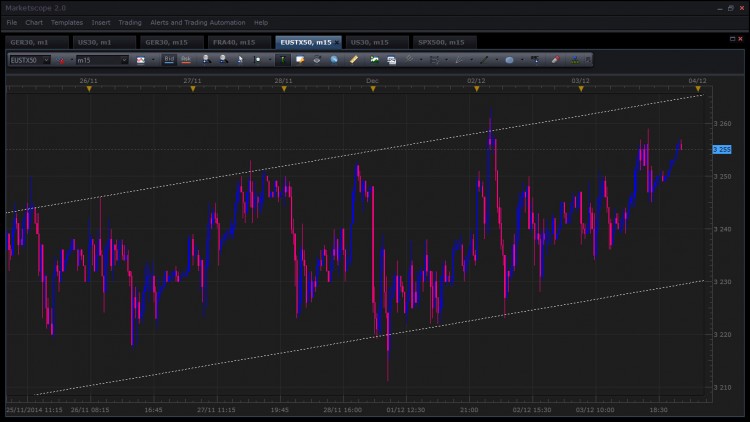The image size is (750, 422).
Task: Open the Chart menu
Action: point(34,22)
